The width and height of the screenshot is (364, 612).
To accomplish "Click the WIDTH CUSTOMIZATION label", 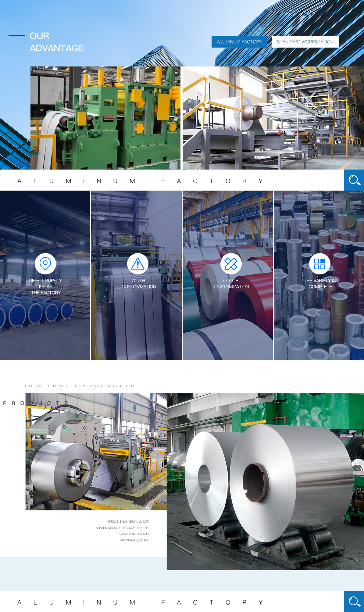I will point(139,284).
